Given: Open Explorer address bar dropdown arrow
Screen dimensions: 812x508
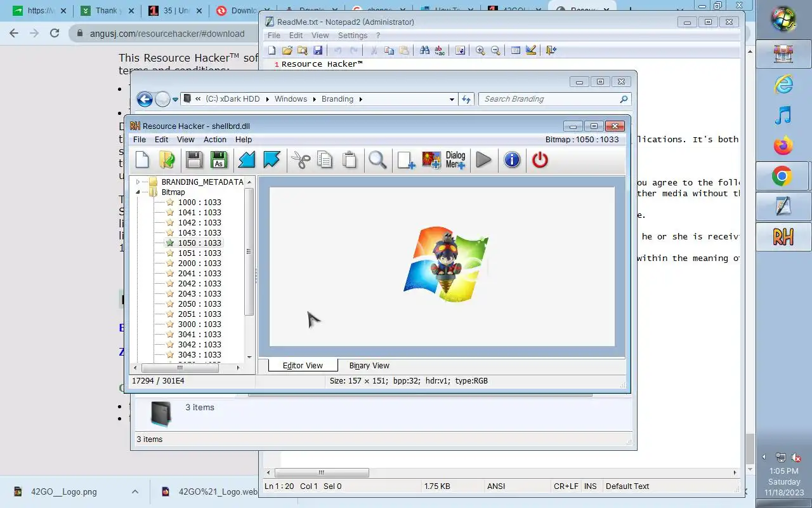Looking at the screenshot, I should (452, 99).
